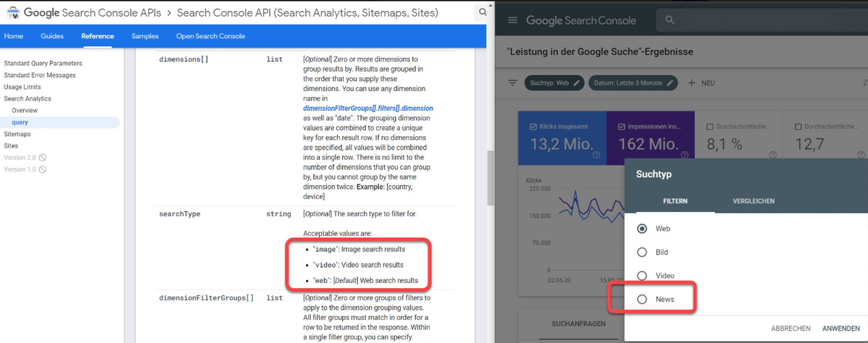The width and height of the screenshot is (868, 343).
Task: Open the Open Search Console tab
Action: tap(210, 36)
